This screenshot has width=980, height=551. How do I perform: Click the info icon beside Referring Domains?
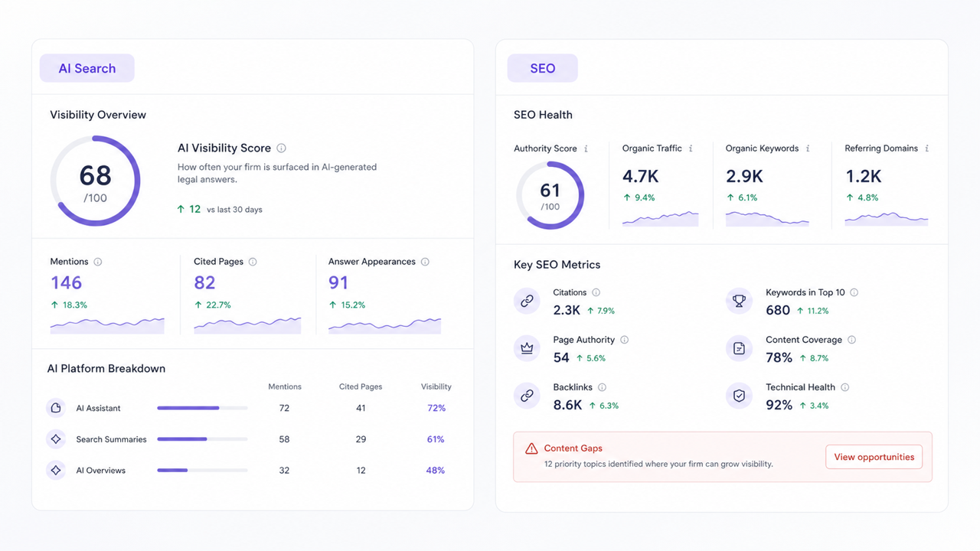pyautogui.click(x=926, y=148)
